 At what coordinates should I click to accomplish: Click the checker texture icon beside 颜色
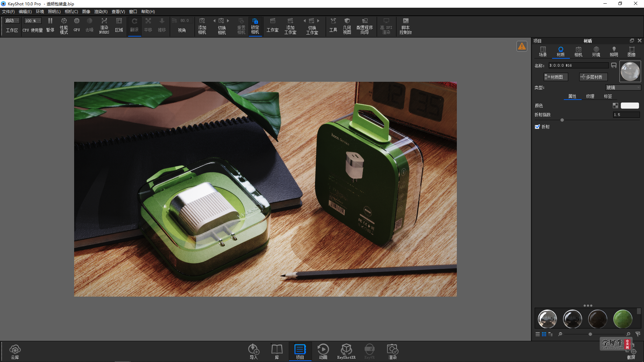(615, 106)
